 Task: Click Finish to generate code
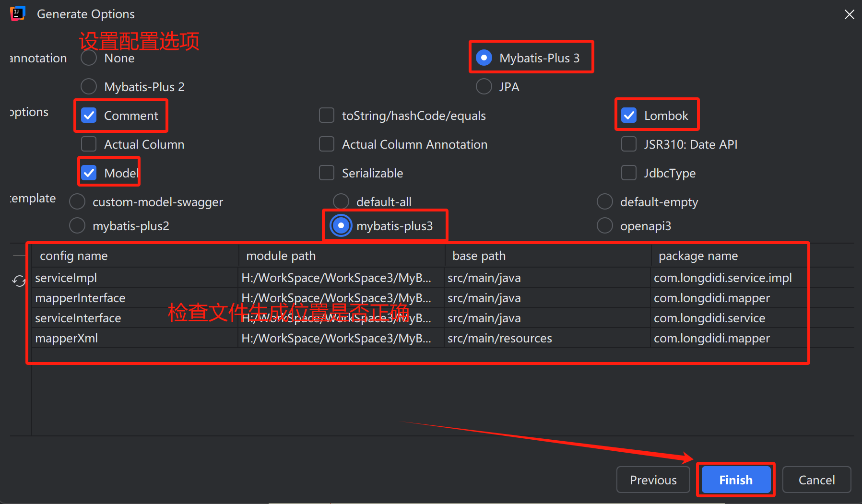(x=736, y=480)
